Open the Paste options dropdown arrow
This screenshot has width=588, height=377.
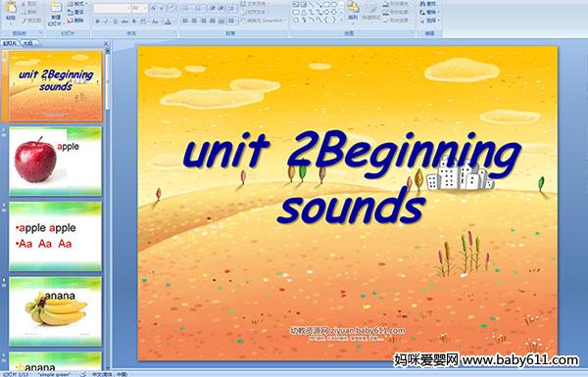[11, 24]
